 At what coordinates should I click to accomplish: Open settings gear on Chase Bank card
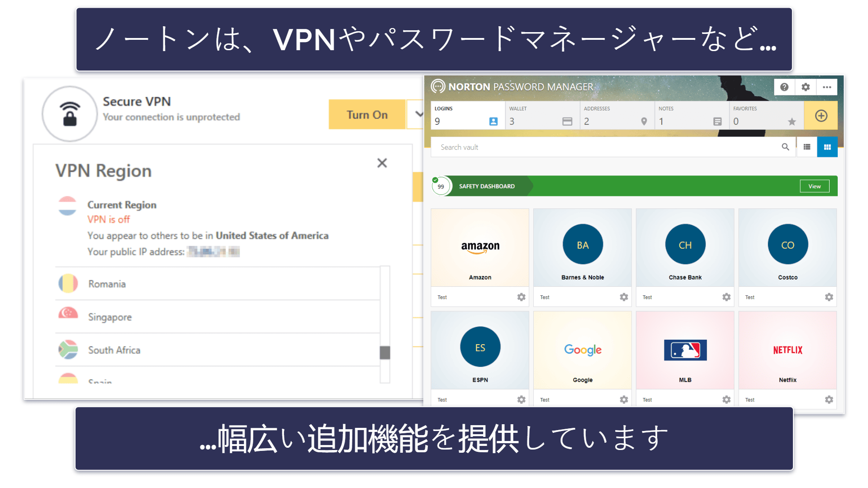pos(726,297)
